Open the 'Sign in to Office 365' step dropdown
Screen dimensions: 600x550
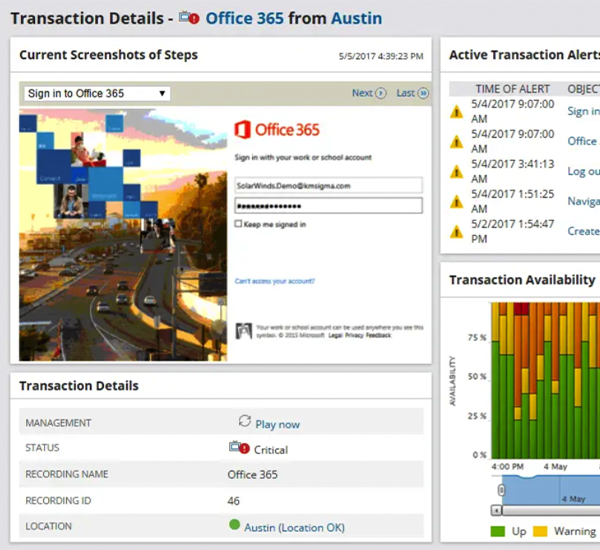pos(97,93)
